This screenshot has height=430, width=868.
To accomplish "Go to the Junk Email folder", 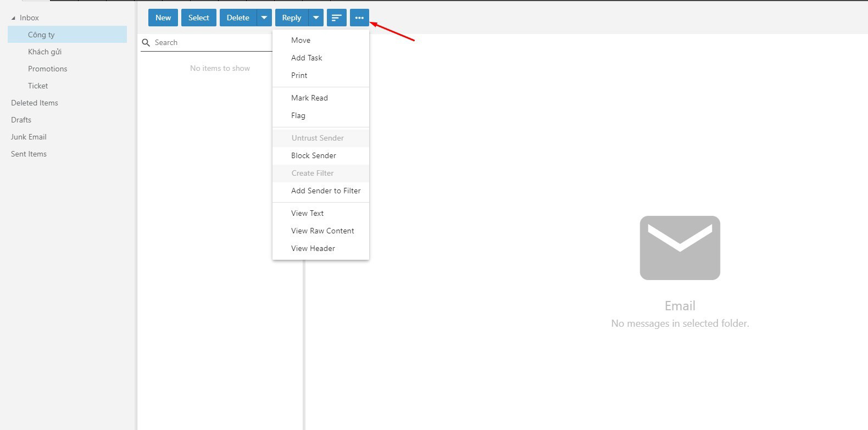I will point(29,137).
